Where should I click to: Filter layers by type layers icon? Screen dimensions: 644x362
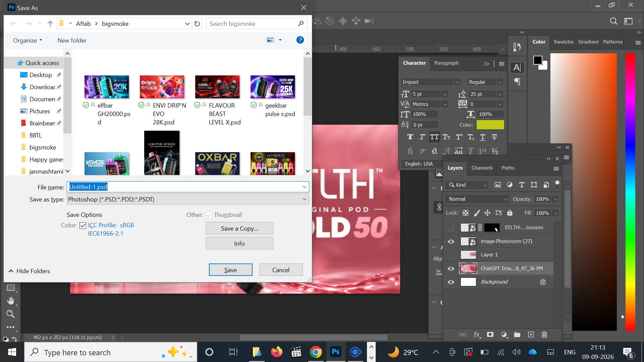click(x=522, y=185)
